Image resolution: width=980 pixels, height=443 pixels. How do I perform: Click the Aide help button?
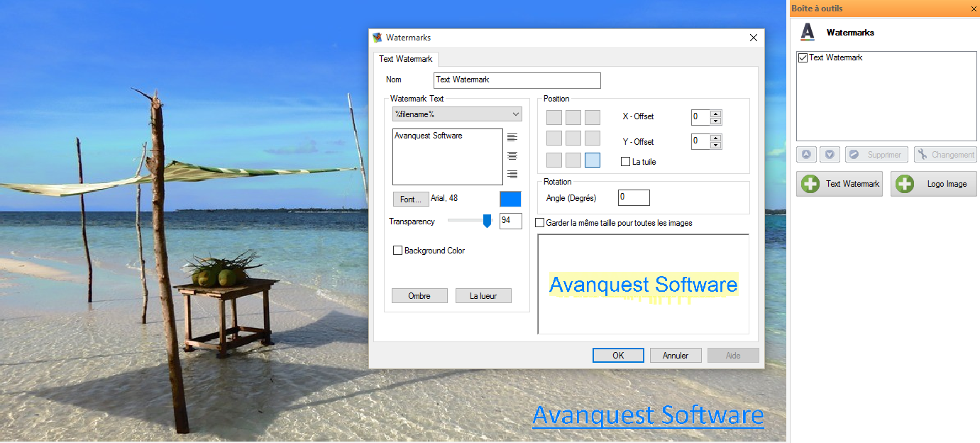(x=733, y=356)
